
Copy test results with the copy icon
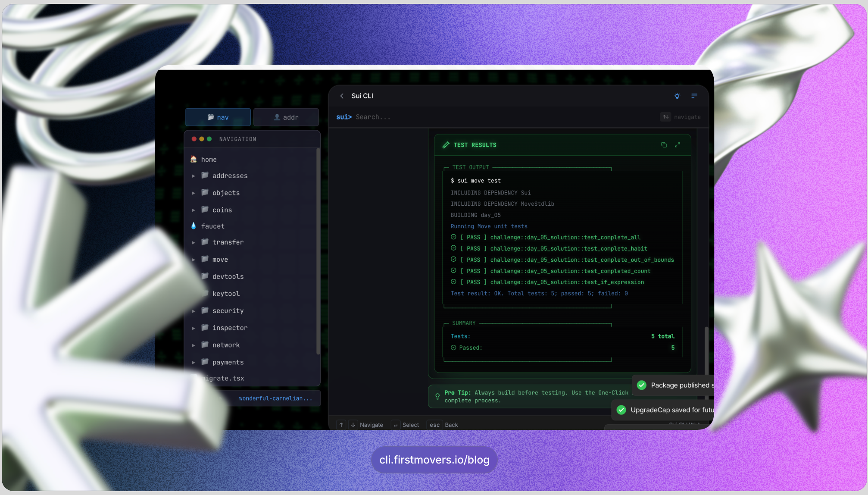664,145
